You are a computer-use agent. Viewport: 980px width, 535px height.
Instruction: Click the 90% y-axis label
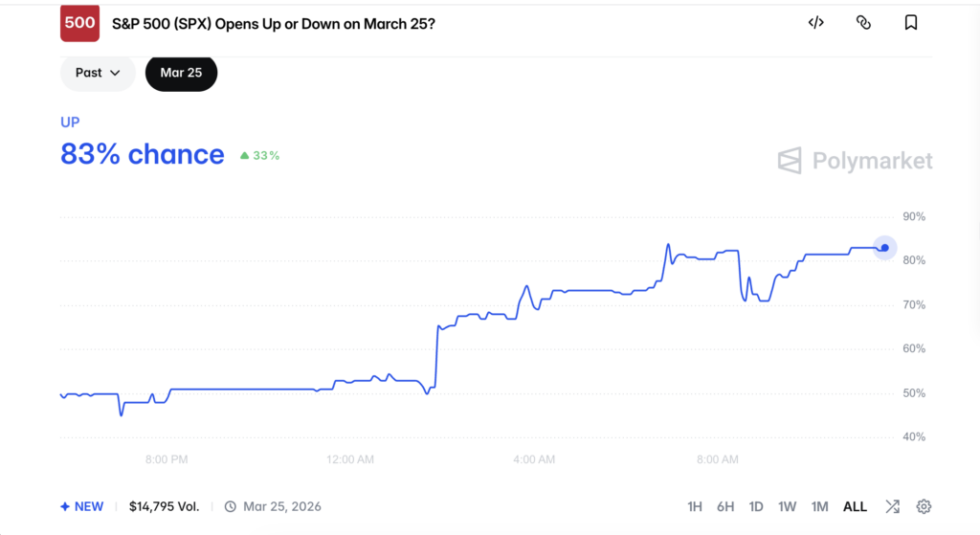[914, 217]
